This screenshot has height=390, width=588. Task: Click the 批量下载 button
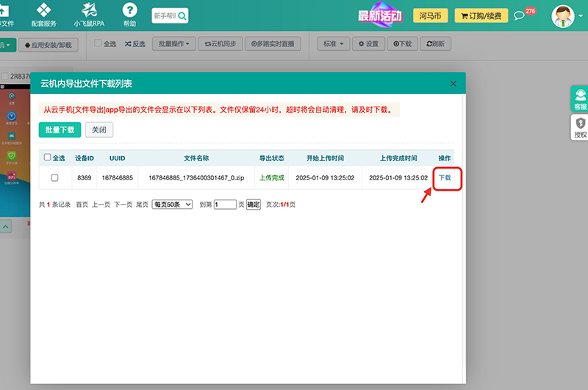click(x=60, y=130)
